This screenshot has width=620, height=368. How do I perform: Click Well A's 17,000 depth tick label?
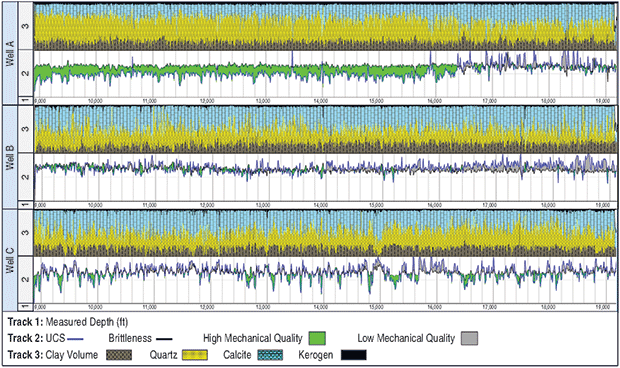point(490,101)
